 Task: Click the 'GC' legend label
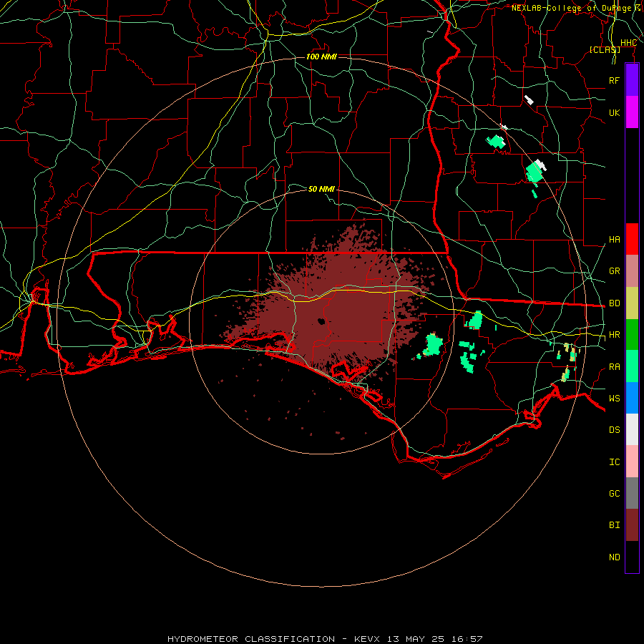coord(614,493)
